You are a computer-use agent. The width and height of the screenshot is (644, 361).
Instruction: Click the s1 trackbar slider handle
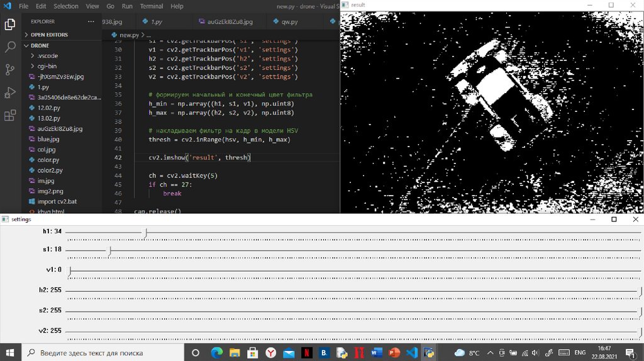(110, 252)
